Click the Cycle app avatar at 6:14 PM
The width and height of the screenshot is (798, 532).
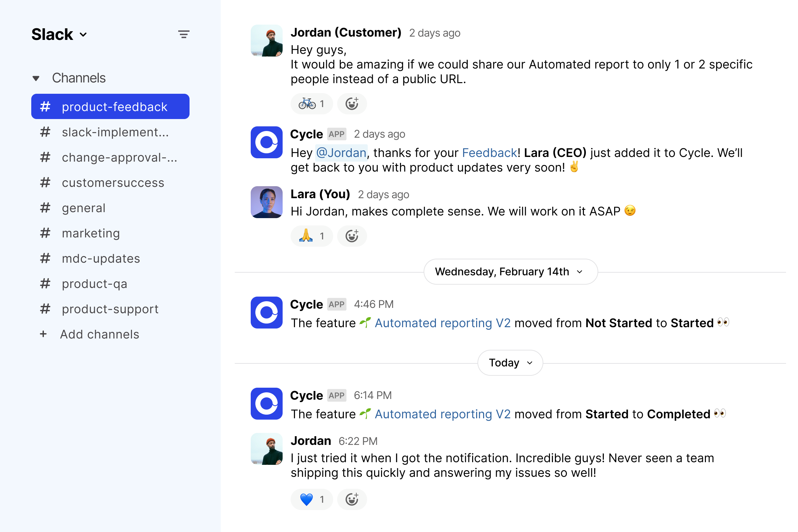[x=267, y=404]
